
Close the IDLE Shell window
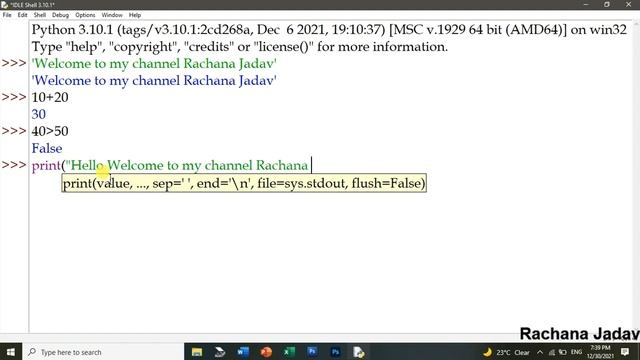click(629, 4)
